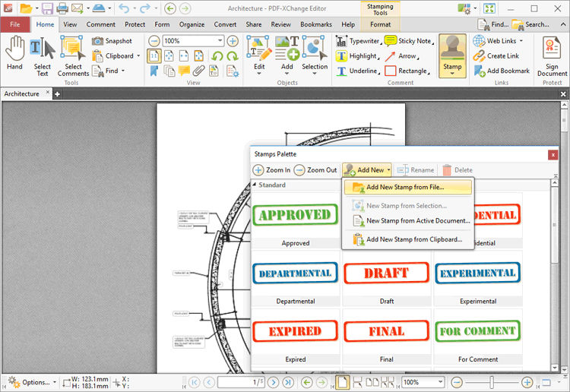This screenshot has width=570, height=392.
Task: Toggle Actual Size view mode
Action: (x=154, y=56)
